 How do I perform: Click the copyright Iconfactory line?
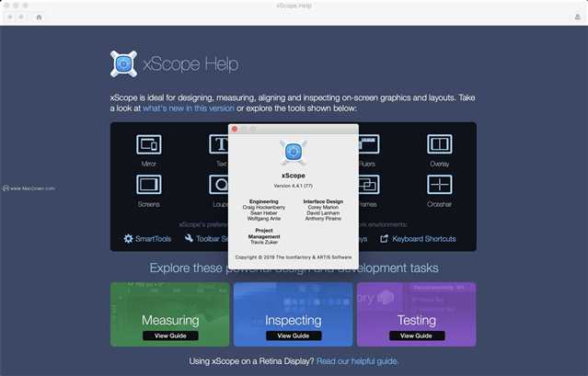(x=294, y=257)
